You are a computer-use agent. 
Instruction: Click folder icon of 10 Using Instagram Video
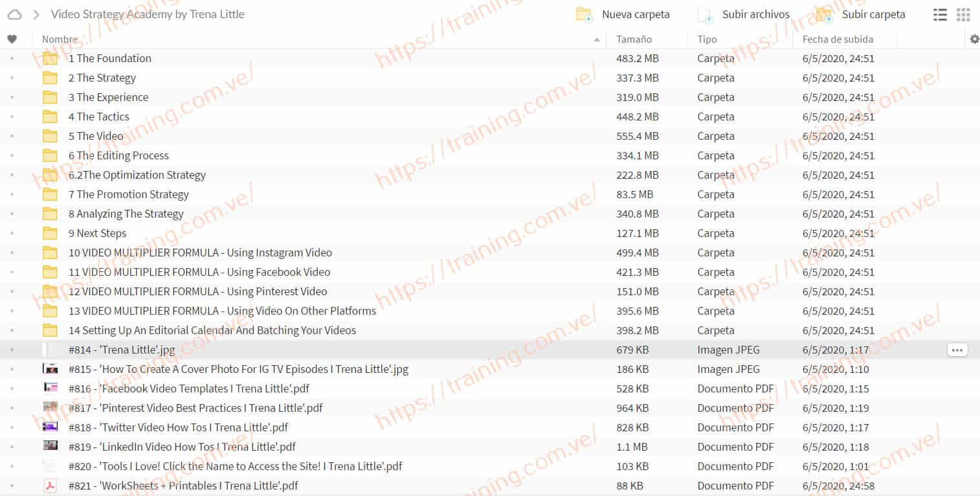(x=50, y=253)
